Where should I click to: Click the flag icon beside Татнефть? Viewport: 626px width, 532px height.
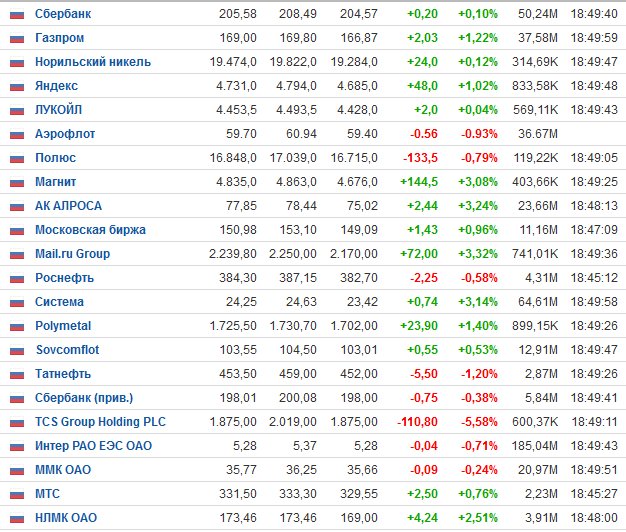point(17,374)
